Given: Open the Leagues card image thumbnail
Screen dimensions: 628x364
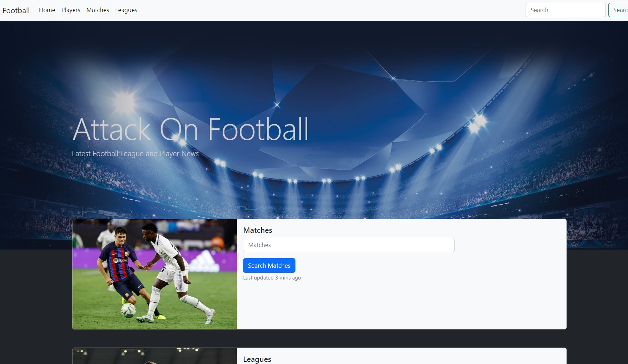Looking at the screenshot, I should [x=155, y=356].
